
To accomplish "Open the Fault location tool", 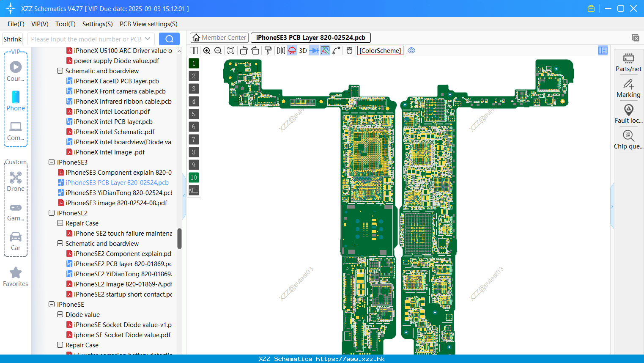I will [628, 114].
